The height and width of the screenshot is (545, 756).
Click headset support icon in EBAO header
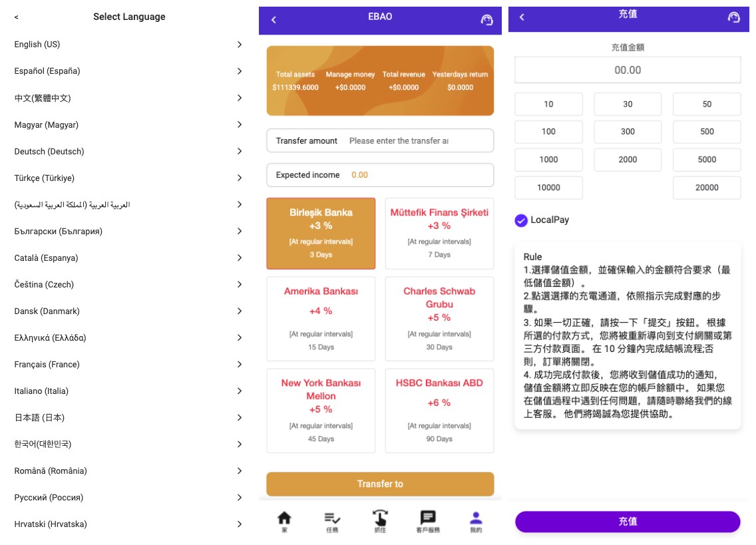click(x=487, y=20)
